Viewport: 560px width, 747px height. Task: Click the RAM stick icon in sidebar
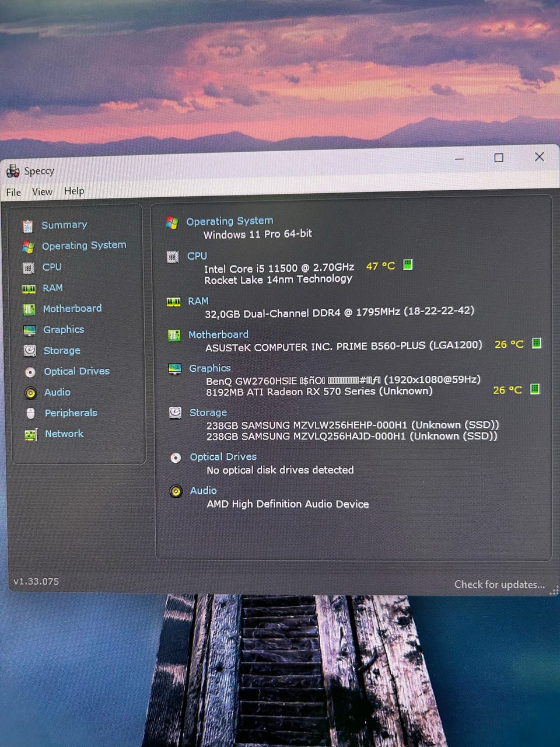pos(29,289)
